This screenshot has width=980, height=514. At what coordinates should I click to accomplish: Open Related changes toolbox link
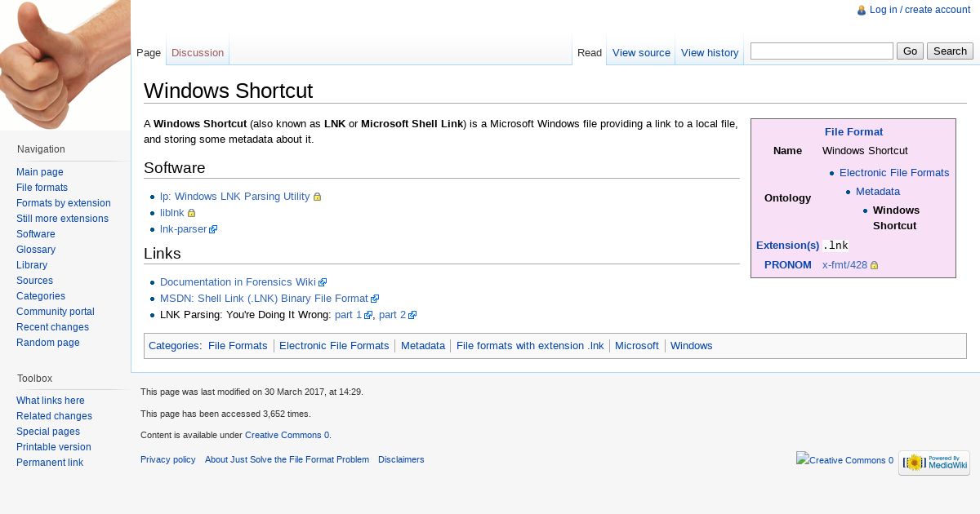(54, 416)
